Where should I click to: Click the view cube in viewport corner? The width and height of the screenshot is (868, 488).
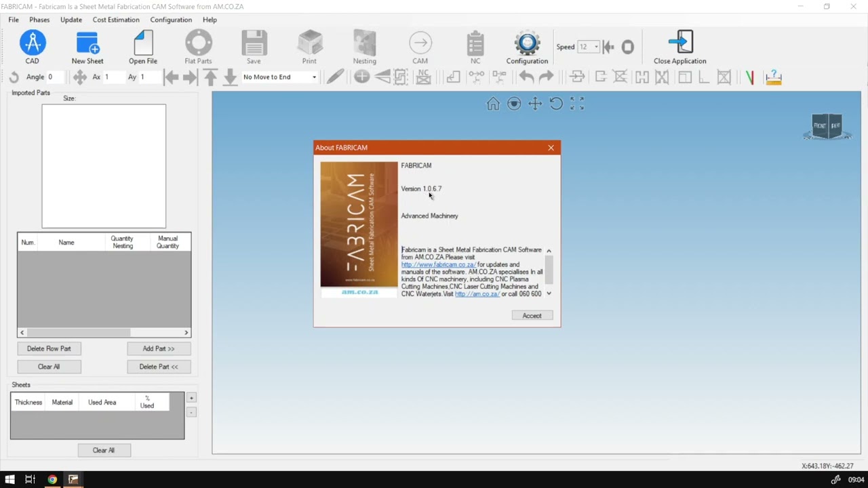click(x=827, y=127)
